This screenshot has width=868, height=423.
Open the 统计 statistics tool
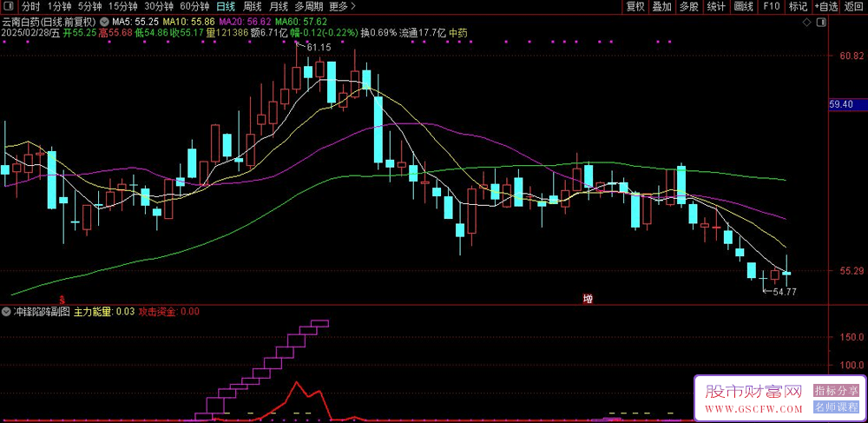(x=716, y=7)
